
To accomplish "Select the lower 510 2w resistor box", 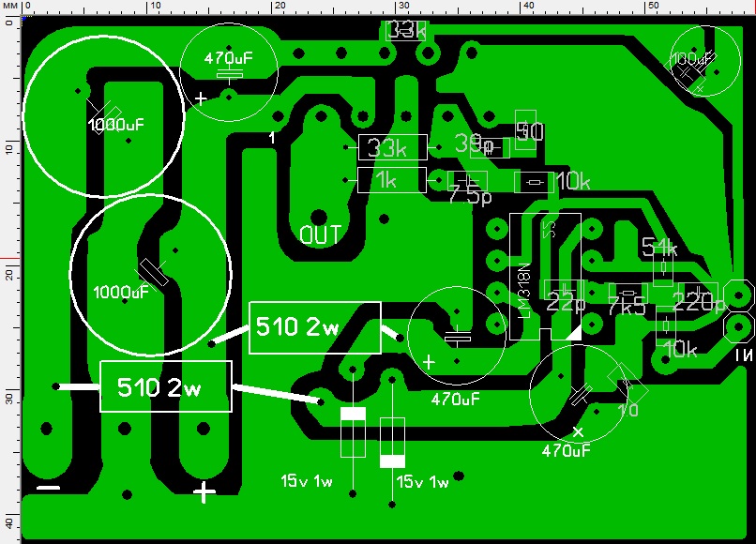I will coord(166,386).
